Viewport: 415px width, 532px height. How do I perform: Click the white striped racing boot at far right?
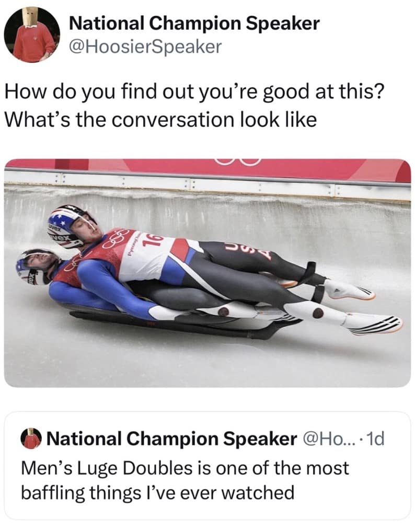(374, 324)
